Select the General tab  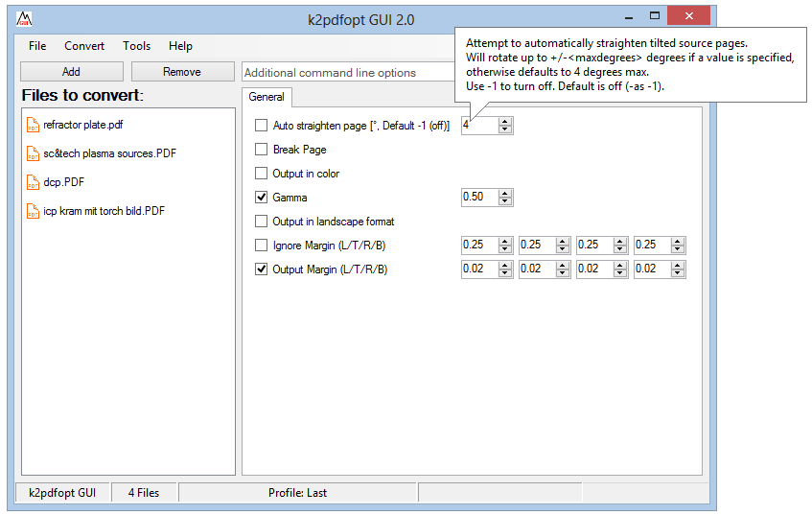click(x=267, y=97)
